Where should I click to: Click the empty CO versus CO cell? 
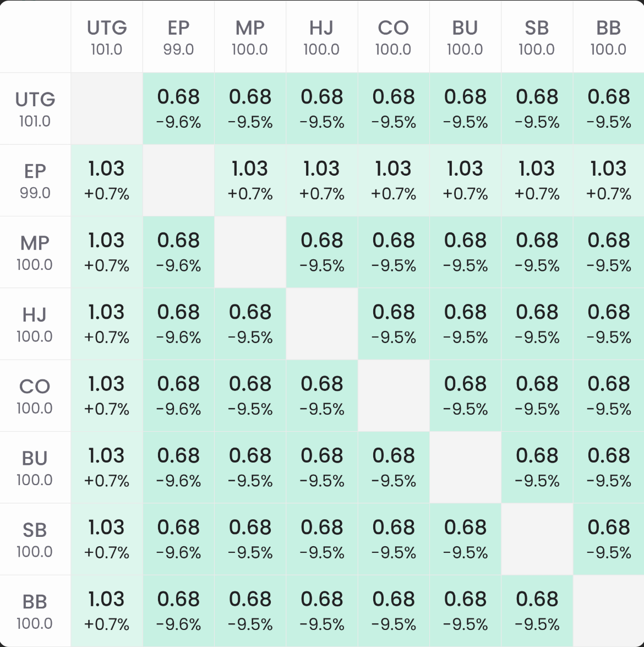394,395
